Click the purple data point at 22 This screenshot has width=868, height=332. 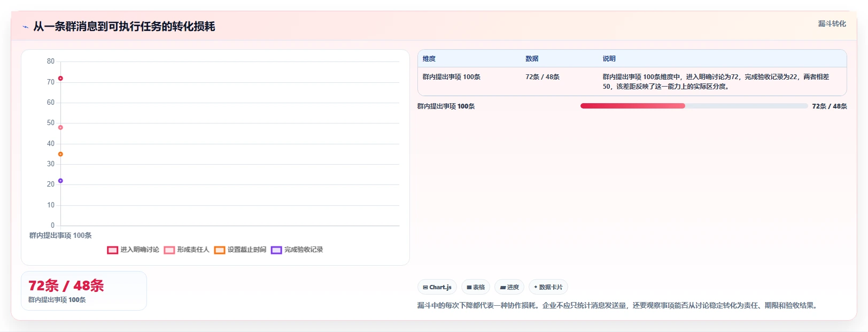click(x=60, y=181)
